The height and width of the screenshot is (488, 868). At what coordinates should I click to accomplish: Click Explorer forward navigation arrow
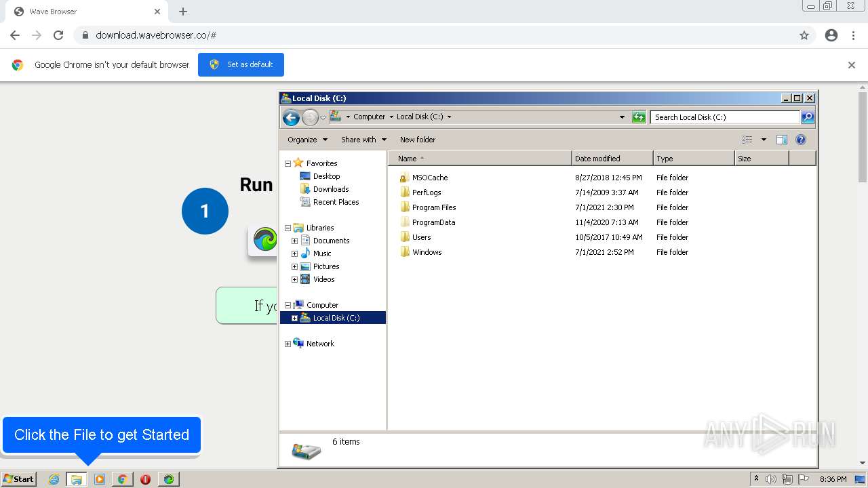[310, 118]
